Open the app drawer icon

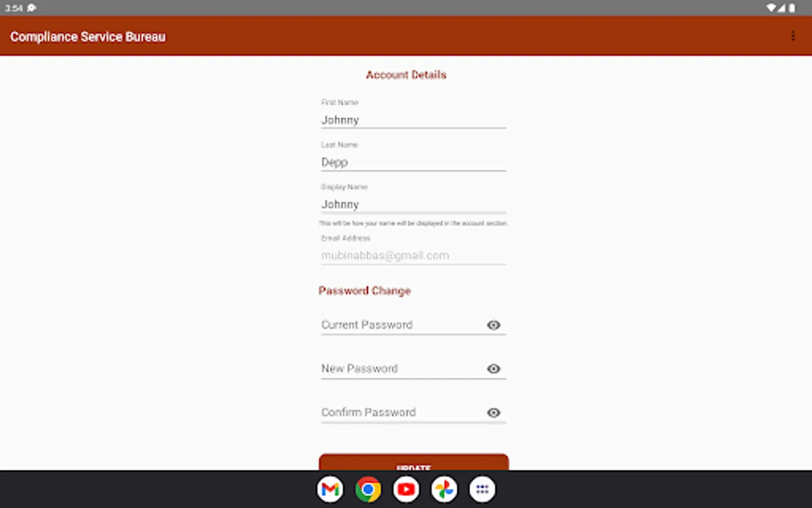click(x=482, y=489)
